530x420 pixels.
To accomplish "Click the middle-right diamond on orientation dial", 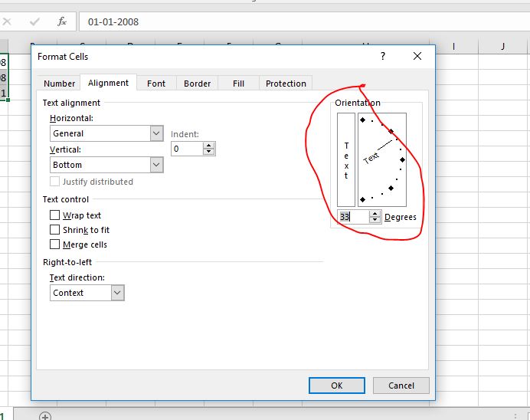I will point(402,159).
